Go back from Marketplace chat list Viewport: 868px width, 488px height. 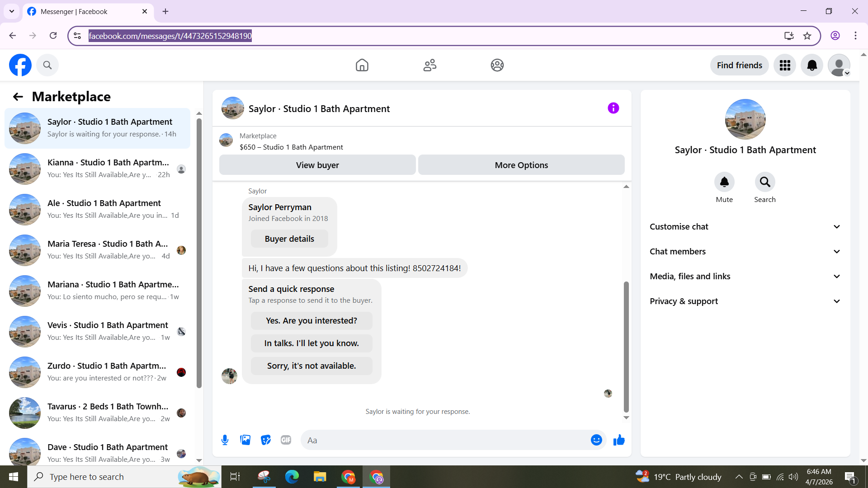tap(18, 97)
